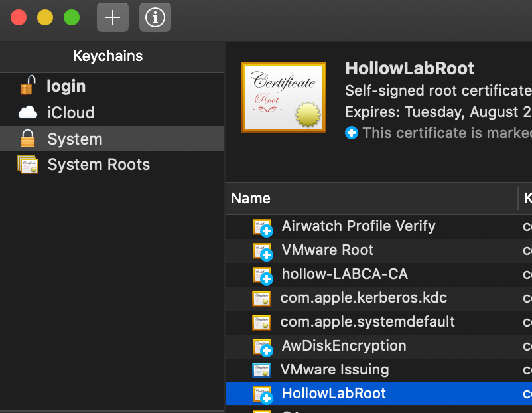Click the iCloud cloud icon in sidebar

(28, 112)
